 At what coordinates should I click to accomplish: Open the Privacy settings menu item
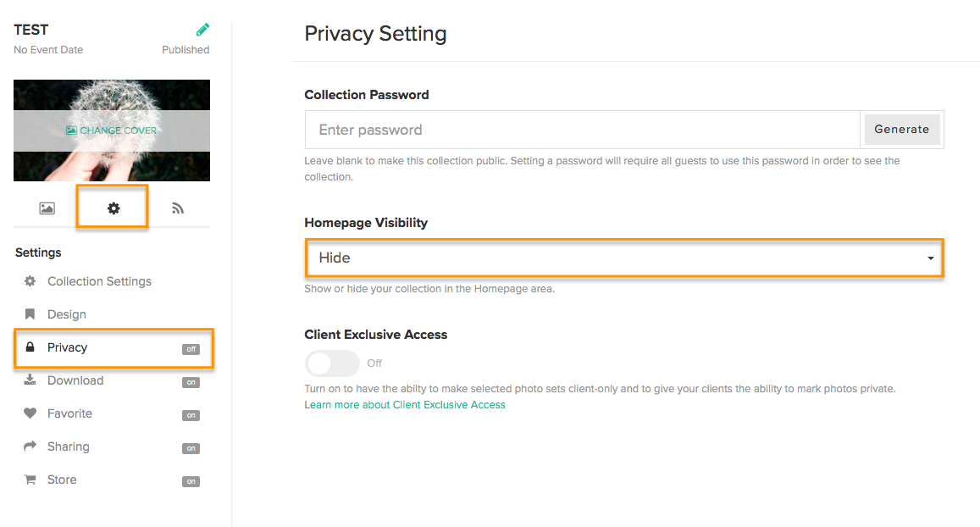coord(114,347)
